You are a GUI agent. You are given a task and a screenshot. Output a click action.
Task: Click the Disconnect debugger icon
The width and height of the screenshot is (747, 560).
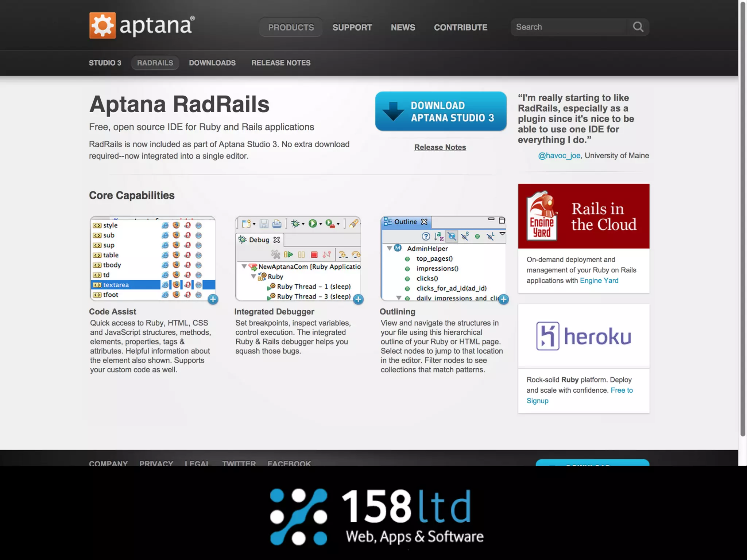tap(326, 254)
